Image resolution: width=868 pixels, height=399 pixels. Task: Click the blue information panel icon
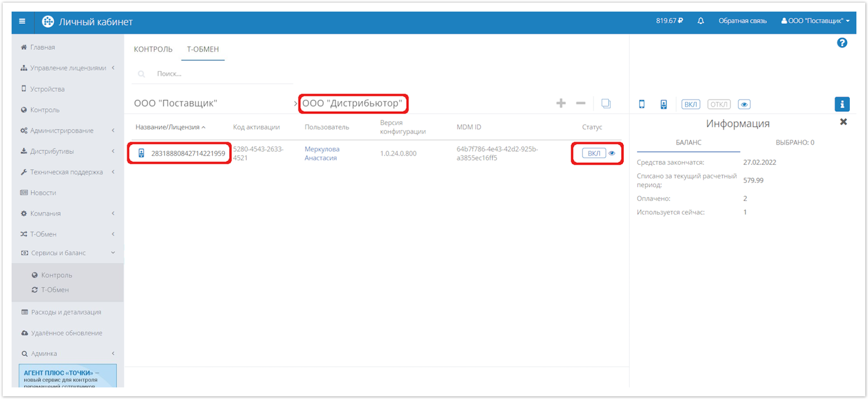point(842,104)
